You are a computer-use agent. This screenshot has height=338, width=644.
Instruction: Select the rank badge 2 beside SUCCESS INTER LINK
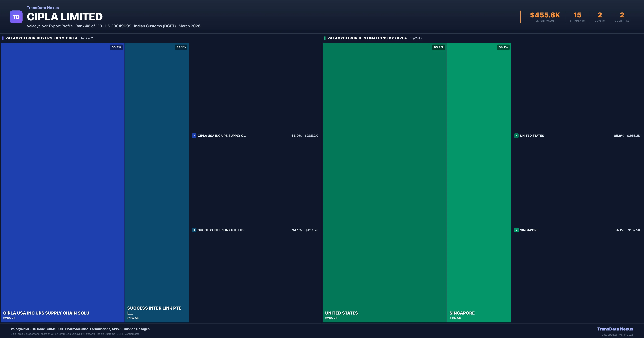[194, 230]
